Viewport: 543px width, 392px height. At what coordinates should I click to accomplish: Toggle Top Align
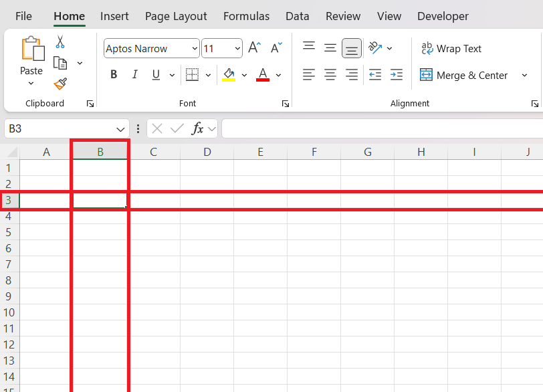tap(309, 47)
